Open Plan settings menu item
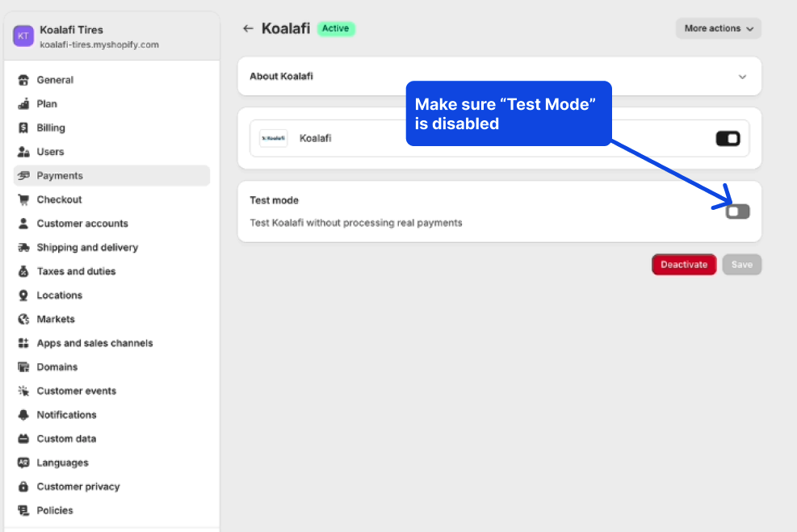The image size is (797, 532). pos(111,103)
